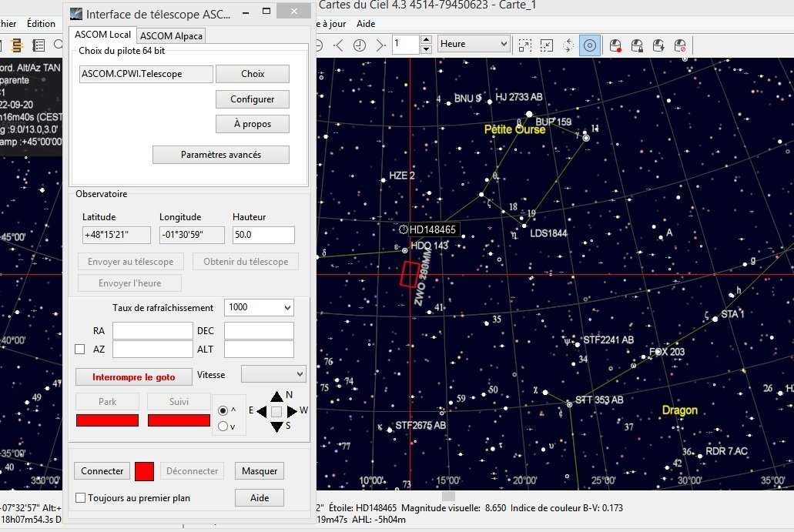Move telescope north with the N arrow

click(276, 396)
